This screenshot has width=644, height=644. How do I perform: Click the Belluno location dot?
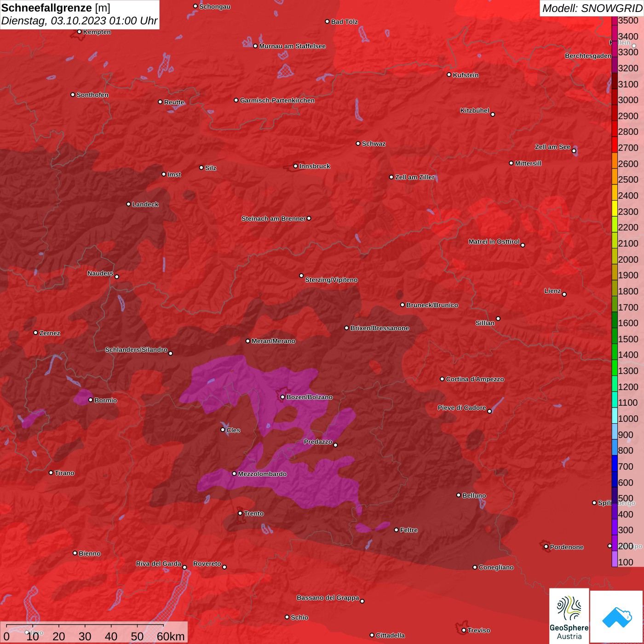[459, 495]
